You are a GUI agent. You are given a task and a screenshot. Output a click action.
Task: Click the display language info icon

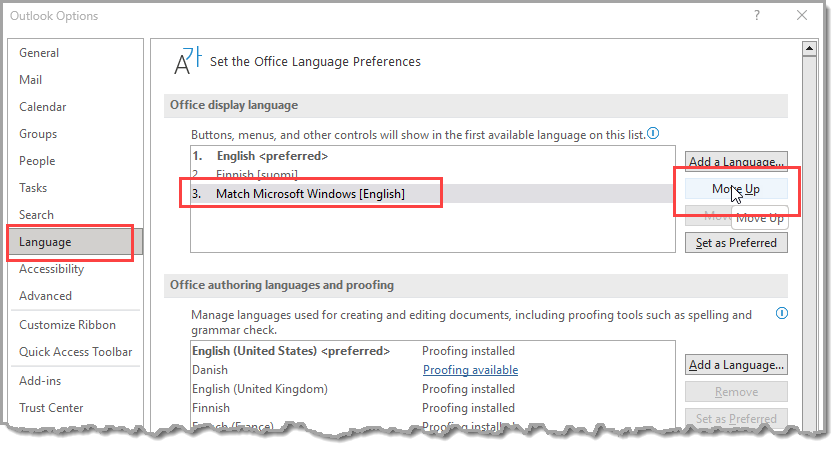click(653, 133)
